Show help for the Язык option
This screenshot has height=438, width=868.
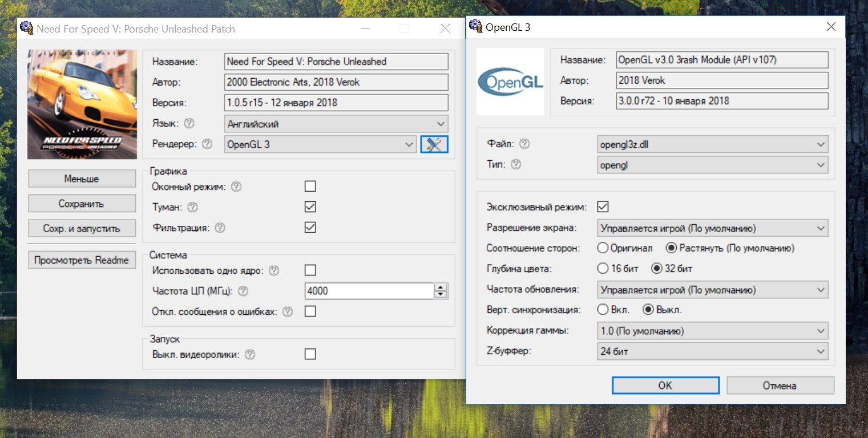pyautogui.click(x=189, y=123)
